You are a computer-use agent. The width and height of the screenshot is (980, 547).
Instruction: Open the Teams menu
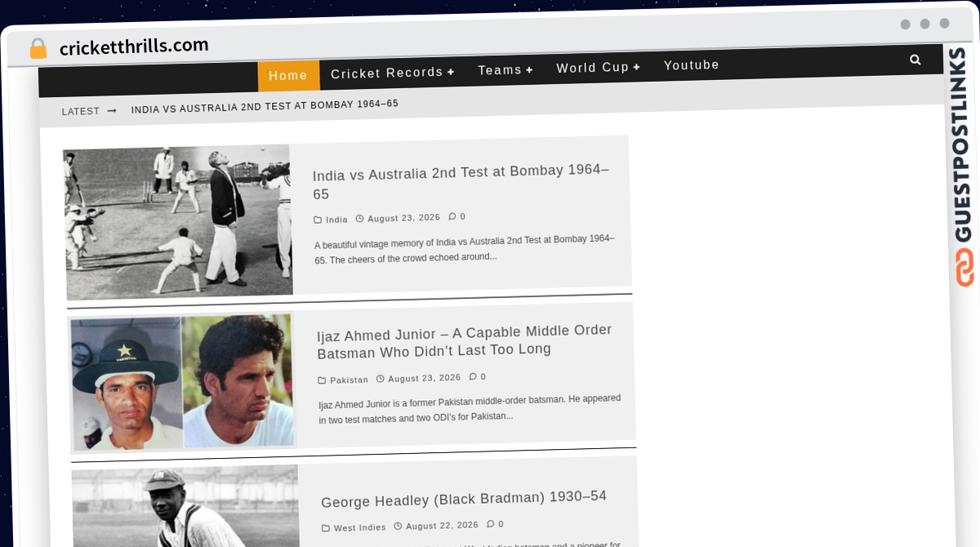(500, 70)
